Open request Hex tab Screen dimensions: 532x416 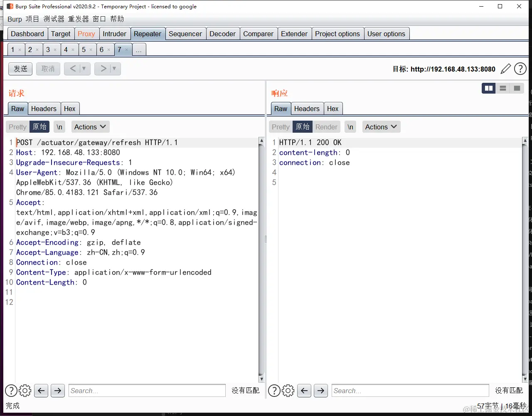[70, 109]
